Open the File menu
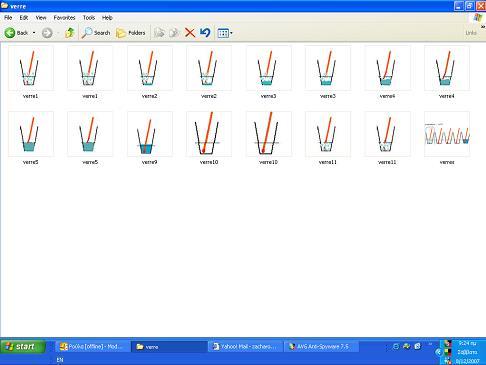Image resolution: width=486 pixels, height=365 pixels. (8, 18)
